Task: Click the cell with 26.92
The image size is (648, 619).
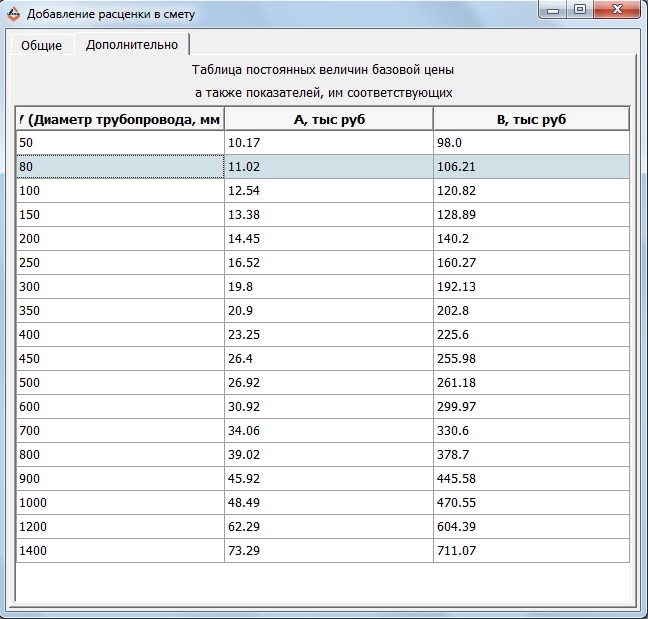Action: click(328, 383)
